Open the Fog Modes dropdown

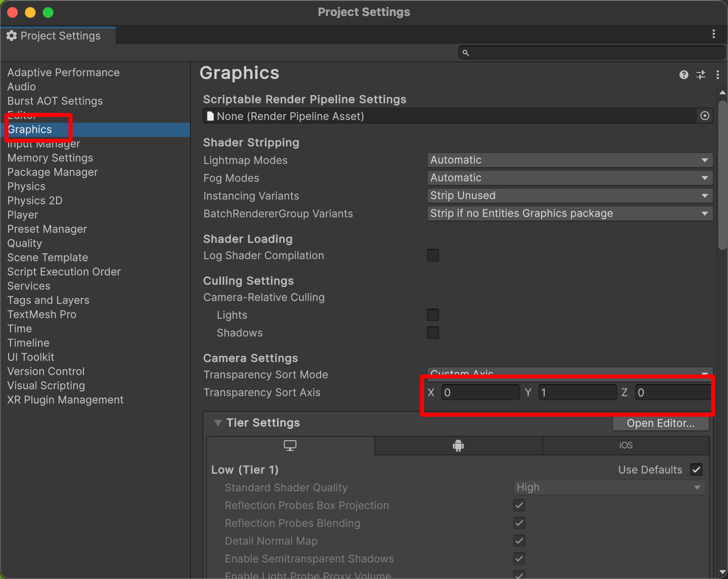coord(570,178)
